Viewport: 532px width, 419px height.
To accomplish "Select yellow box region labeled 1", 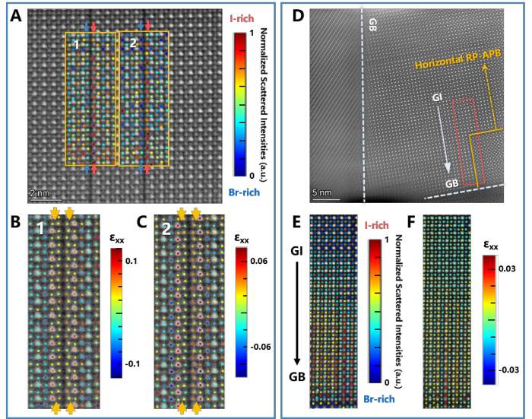I will point(90,99).
